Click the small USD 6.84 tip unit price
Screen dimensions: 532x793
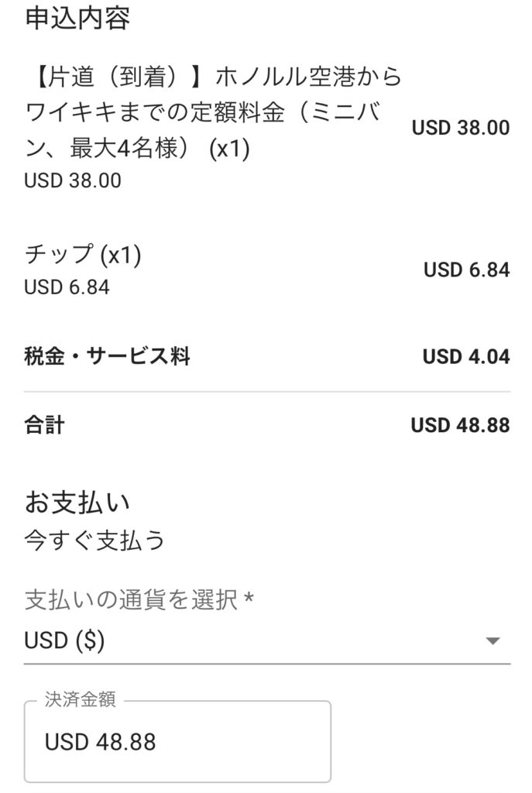(67, 287)
